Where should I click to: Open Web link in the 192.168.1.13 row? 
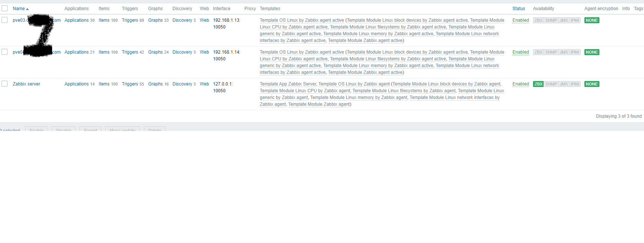coord(204,20)
